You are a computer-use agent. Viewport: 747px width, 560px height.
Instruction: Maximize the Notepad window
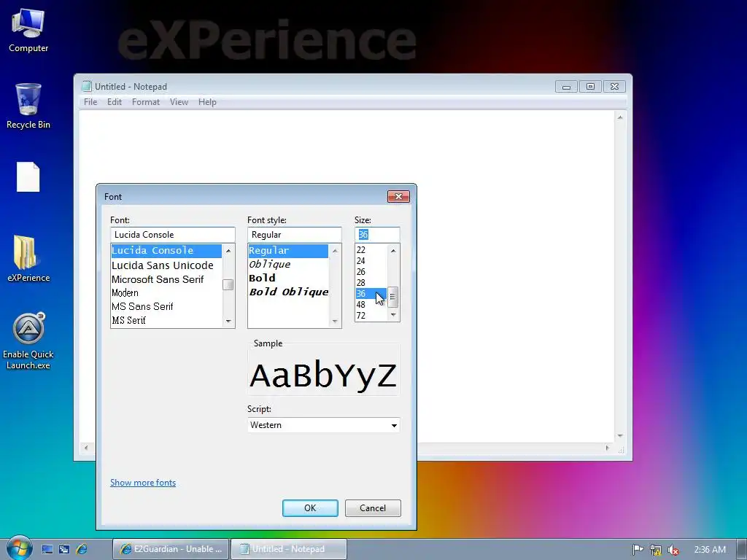click(590, 86)
